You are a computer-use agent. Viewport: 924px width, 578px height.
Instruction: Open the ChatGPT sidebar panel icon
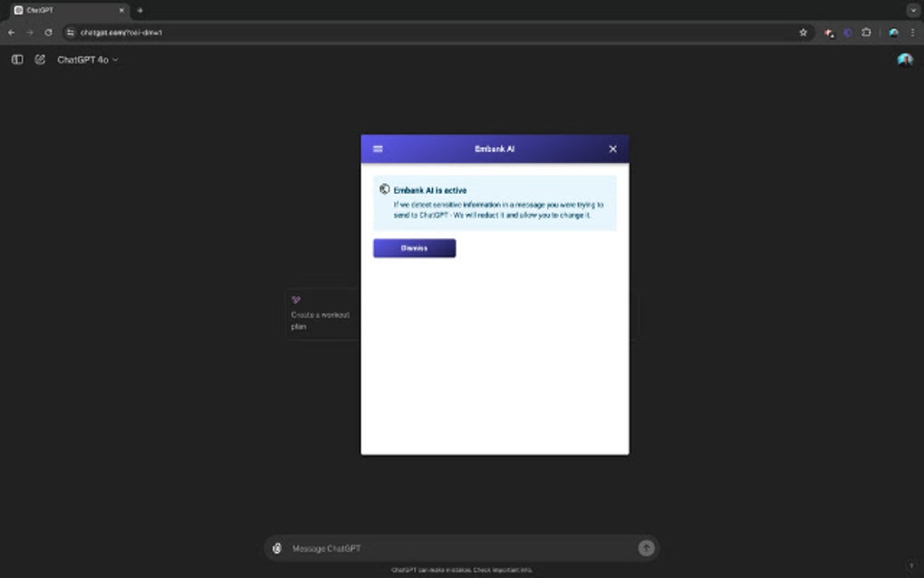[17, 59]
